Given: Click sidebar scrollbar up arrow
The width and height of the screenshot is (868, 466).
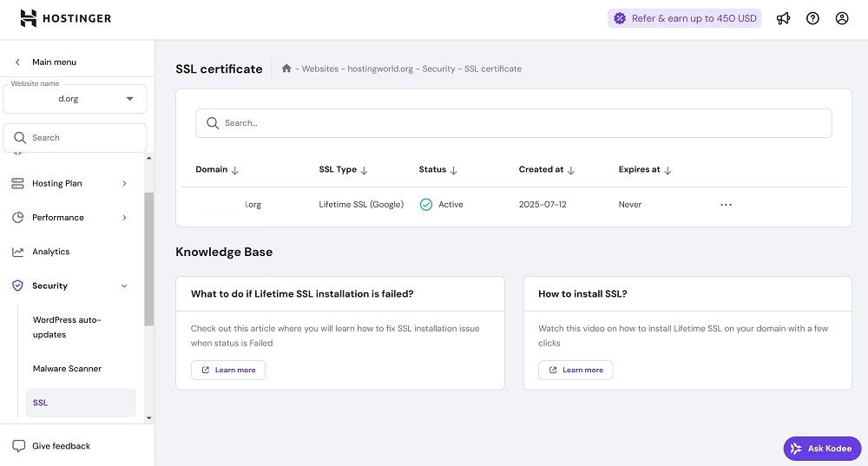Looking at the screenshot, I should 149,158.
